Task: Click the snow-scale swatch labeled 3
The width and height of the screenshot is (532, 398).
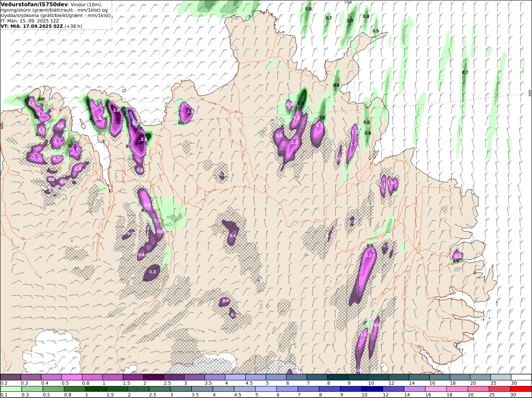Action: (194, 377)
